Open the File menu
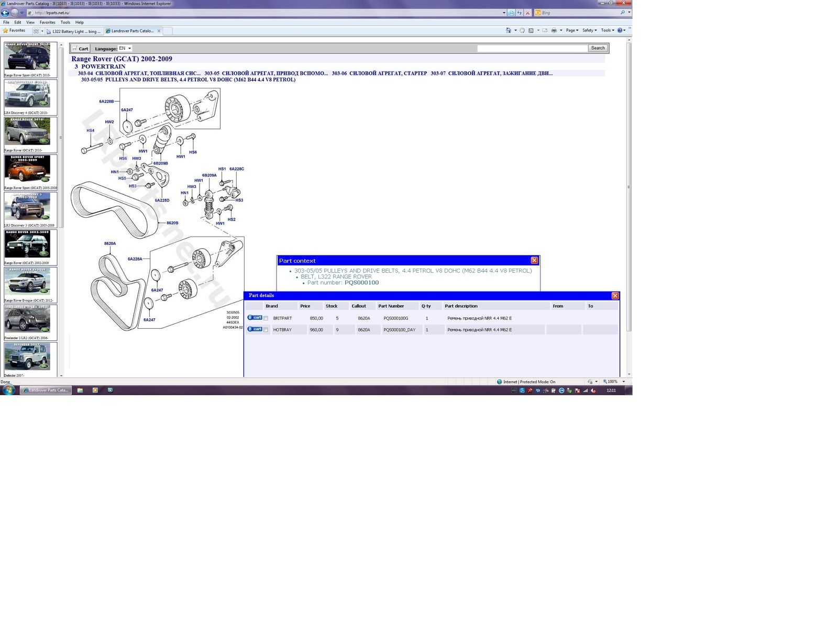The height and width of the screenshot is (644, 838). pyautogui.click(x=6, y=23)
